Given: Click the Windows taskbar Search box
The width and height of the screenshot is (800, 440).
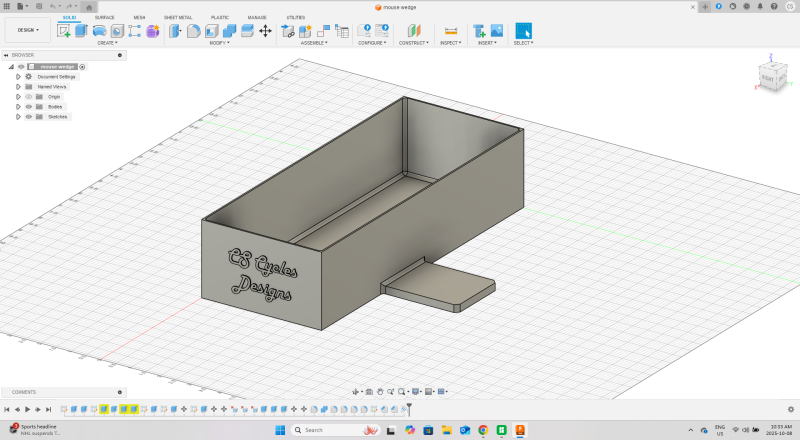Looking at the screenshot, I should [320, 430].
